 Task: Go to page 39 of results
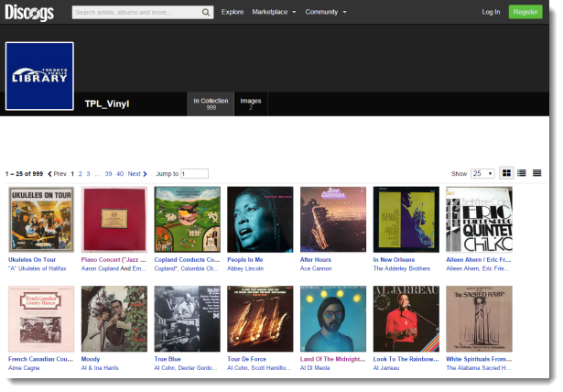coord(108,174)
